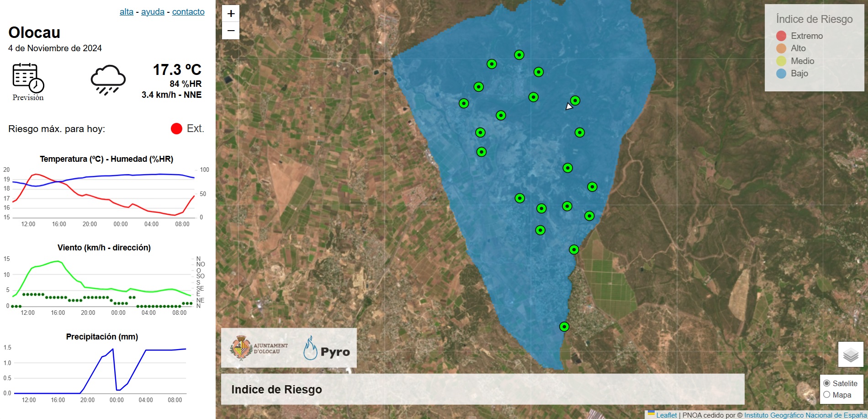Click the red Ext. risk indicator circle

point(176,128)
